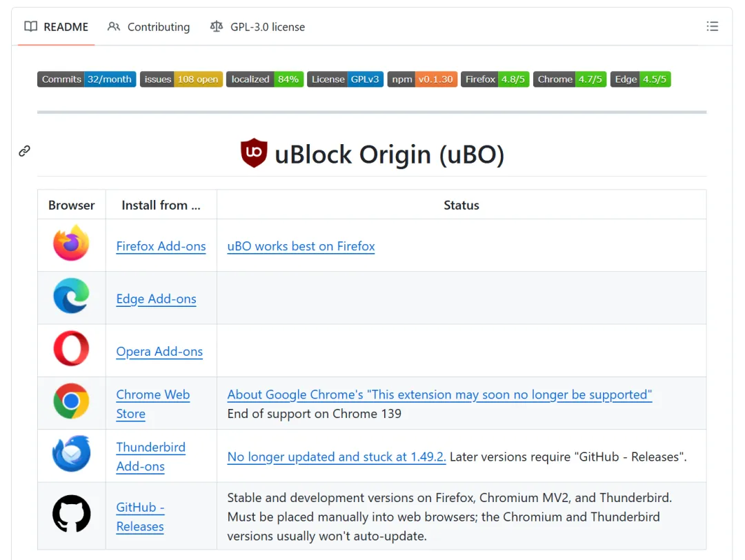Click the Thunderbird logo icon
The height and width of the screenshot is (560, 745).
click(71, 454)
